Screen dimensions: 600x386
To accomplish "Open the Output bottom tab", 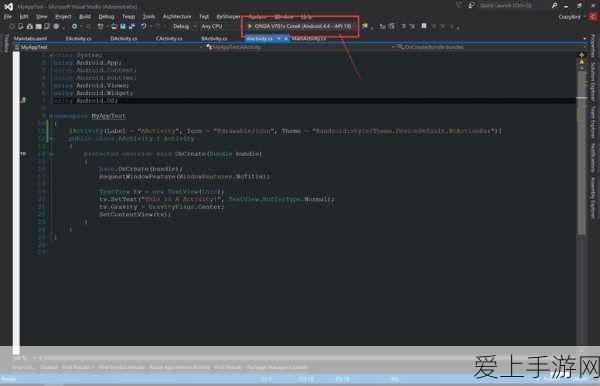I will click(49, 367).
